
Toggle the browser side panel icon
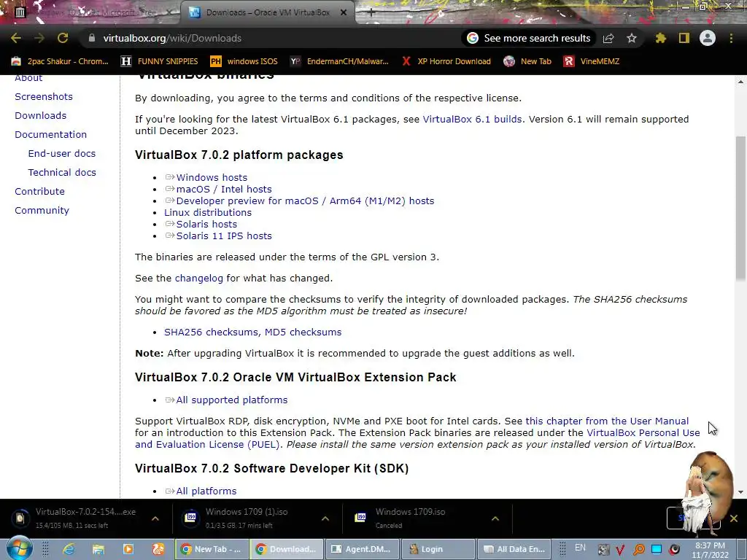click(x=684, y=38)
